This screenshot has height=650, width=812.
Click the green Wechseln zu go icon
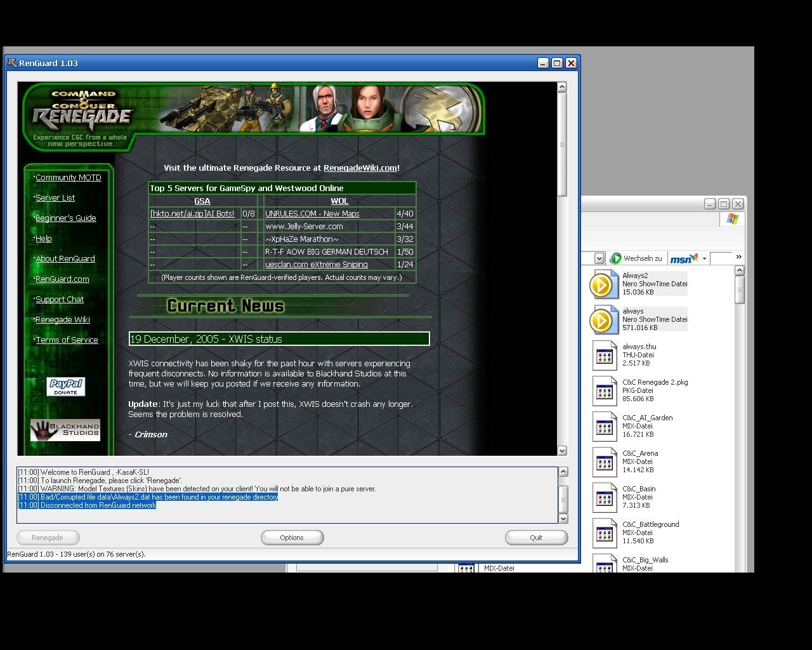[x=615, y=258]
